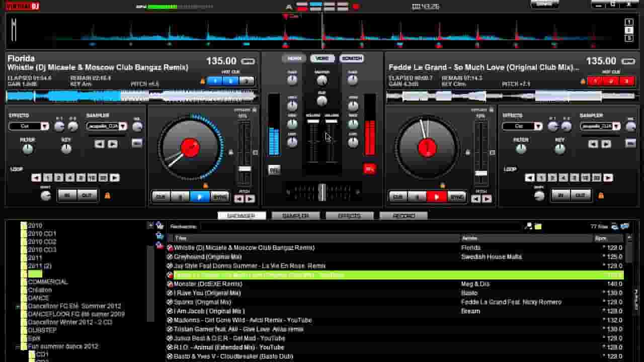The height and width of the screenshot is (362, 644).
Task: Click the left deck Filter knob
Action: (28, 149)
